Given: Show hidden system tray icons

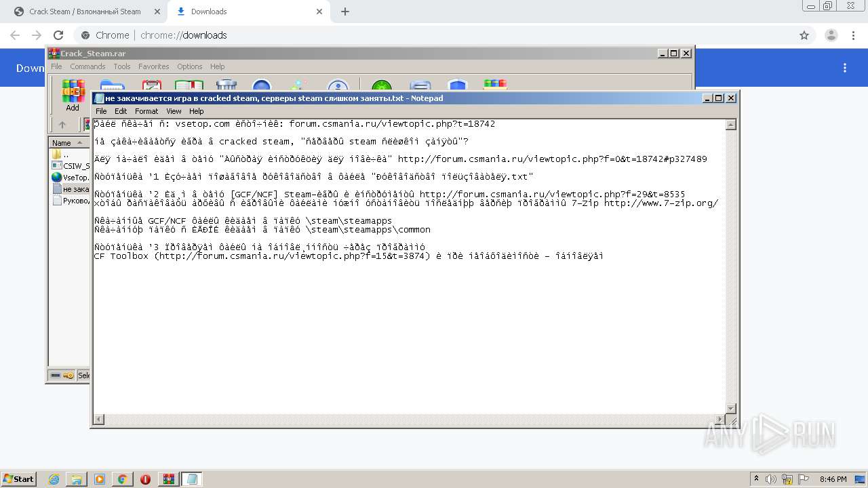Looking at the screenshot, I should [757, 479].
